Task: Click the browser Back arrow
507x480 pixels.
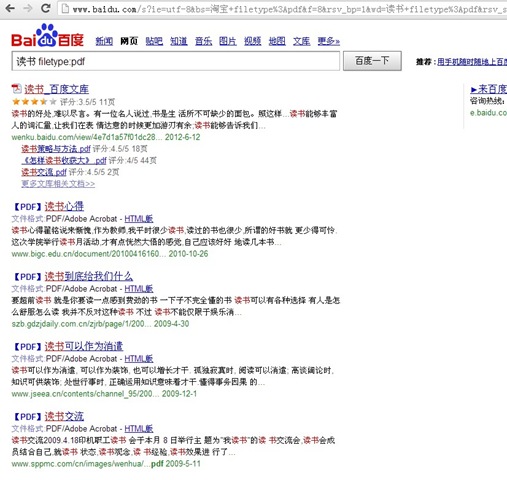Action: [x=10, y=8]
